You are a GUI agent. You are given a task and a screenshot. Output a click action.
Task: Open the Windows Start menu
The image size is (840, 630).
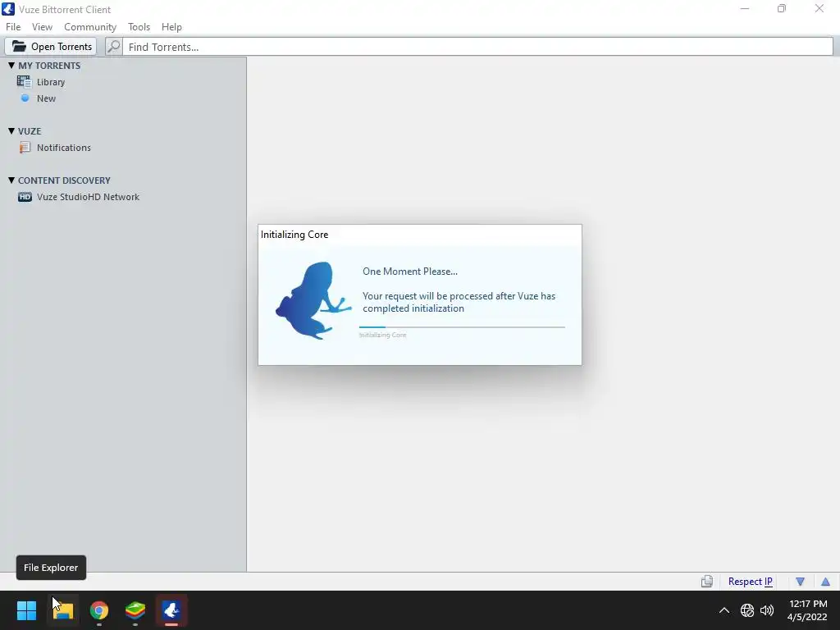click(26, 610)
